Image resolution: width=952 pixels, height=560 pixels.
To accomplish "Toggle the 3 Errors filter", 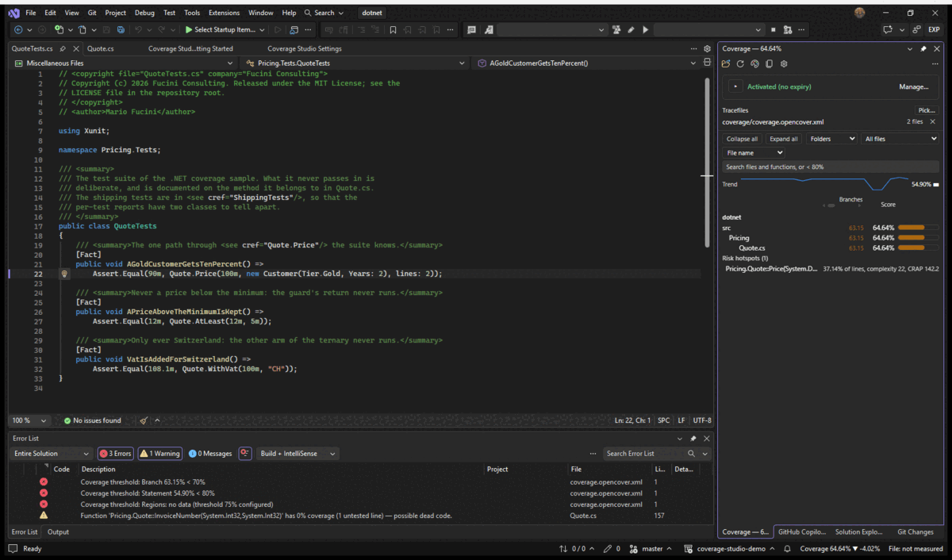I will pos(116,454).
